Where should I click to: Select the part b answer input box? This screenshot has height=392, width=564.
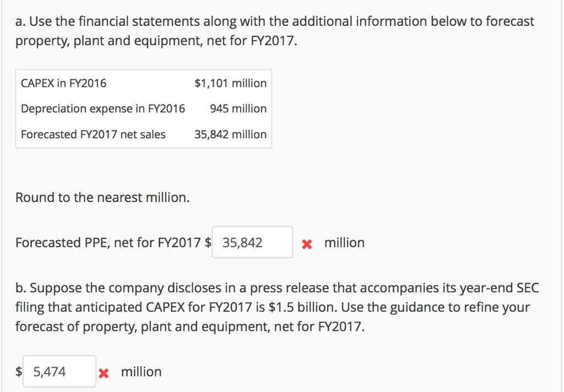tap(59, 371)
